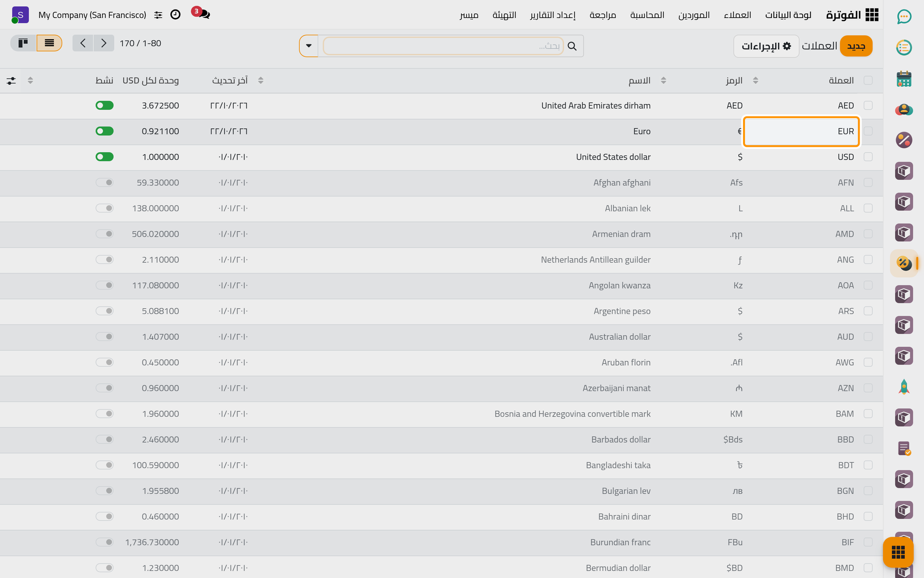The height and width of the screenshot is (578, 924).
Task: Open the rocket app icon in sidebar
Action: 904,387
